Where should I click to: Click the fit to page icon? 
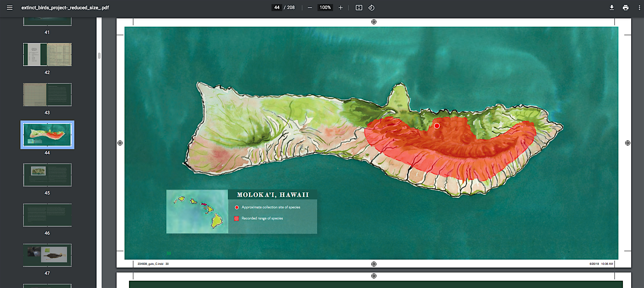(x=359, y=8)
